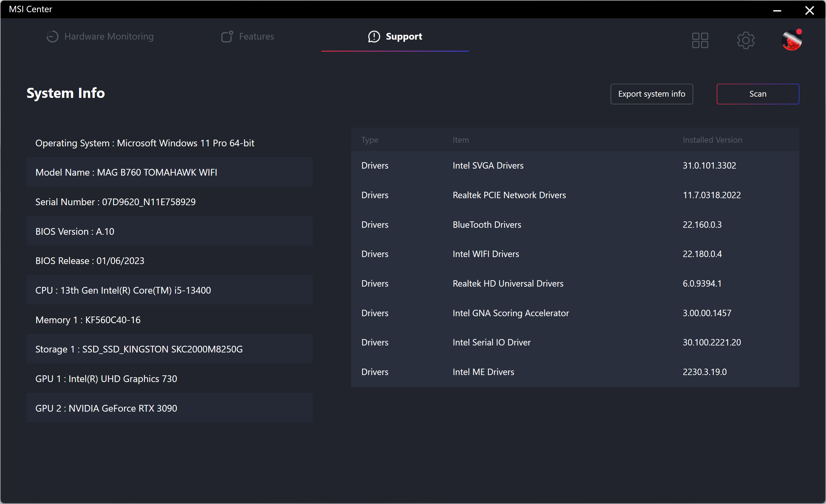Screen dimensions: 826x504
Task: Select Intel WIFI Drivers item
Action: click(485, 254)
